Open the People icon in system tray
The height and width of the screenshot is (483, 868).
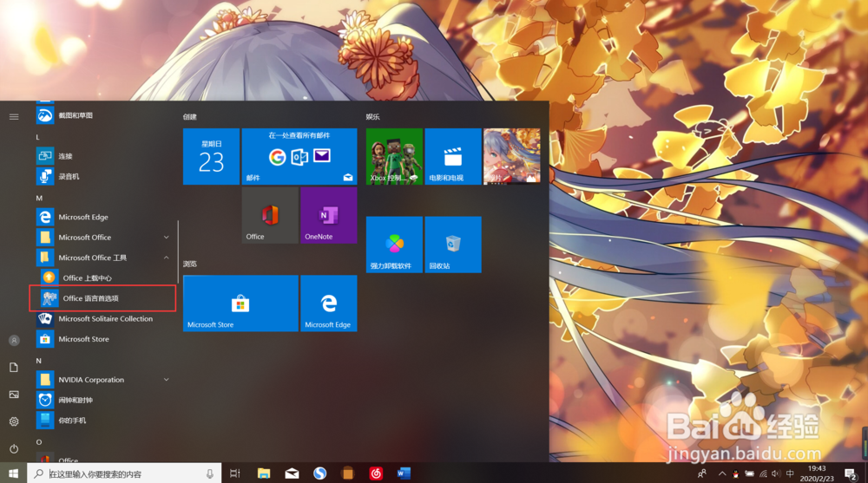coord(702,473)
